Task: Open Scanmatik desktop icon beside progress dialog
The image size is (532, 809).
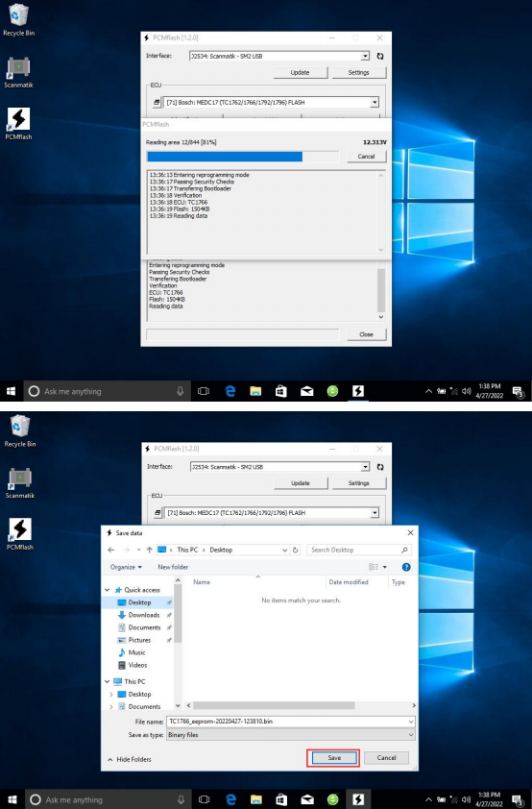Action: [x=18, y=73]
